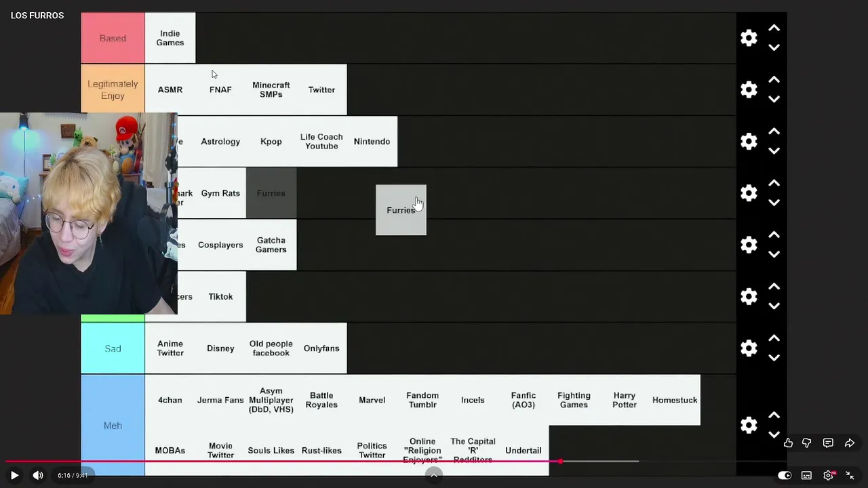868x488 pixels.
Task: Click the Based tier label
Action: (x=113, y=38)
